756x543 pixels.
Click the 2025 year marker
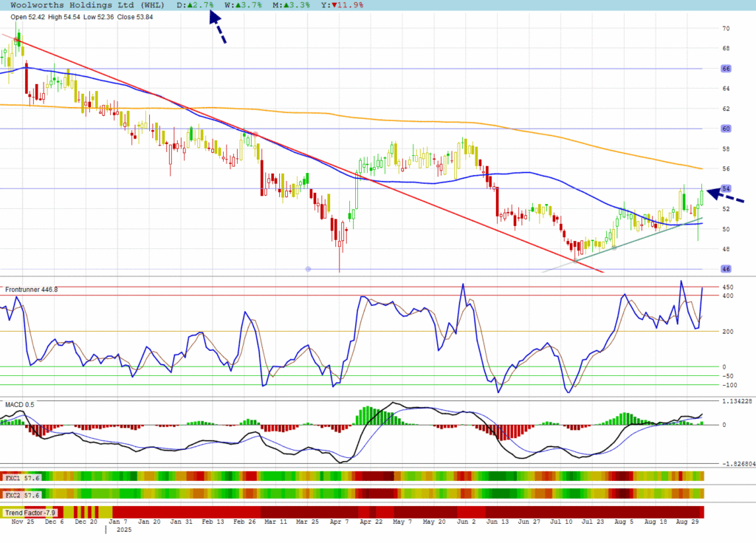[x=124, y=530]
